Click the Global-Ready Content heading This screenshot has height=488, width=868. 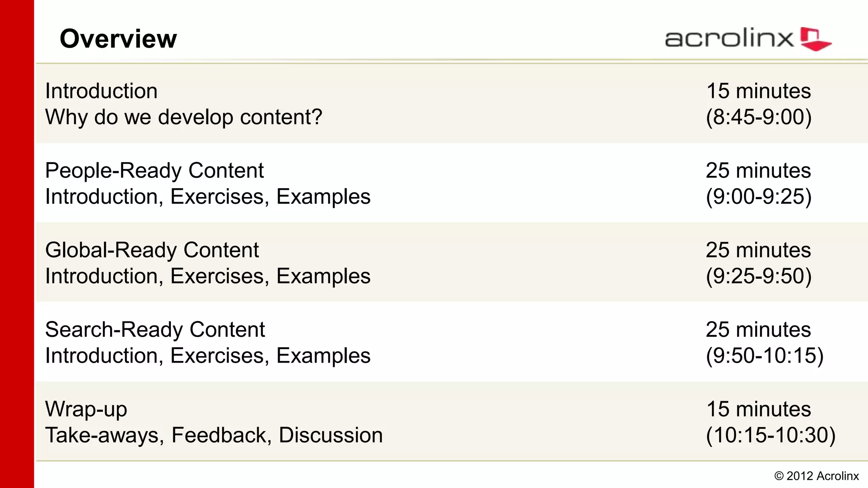point(152,250)
